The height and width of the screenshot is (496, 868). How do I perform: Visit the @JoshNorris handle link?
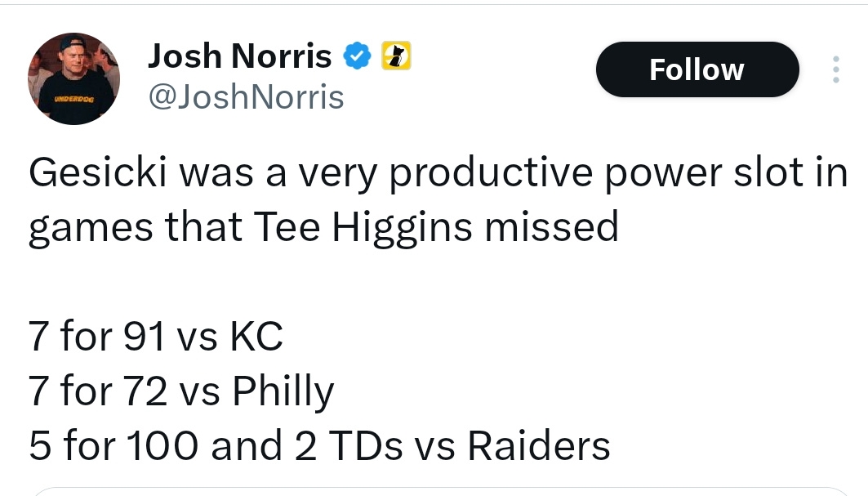[246, 97]
